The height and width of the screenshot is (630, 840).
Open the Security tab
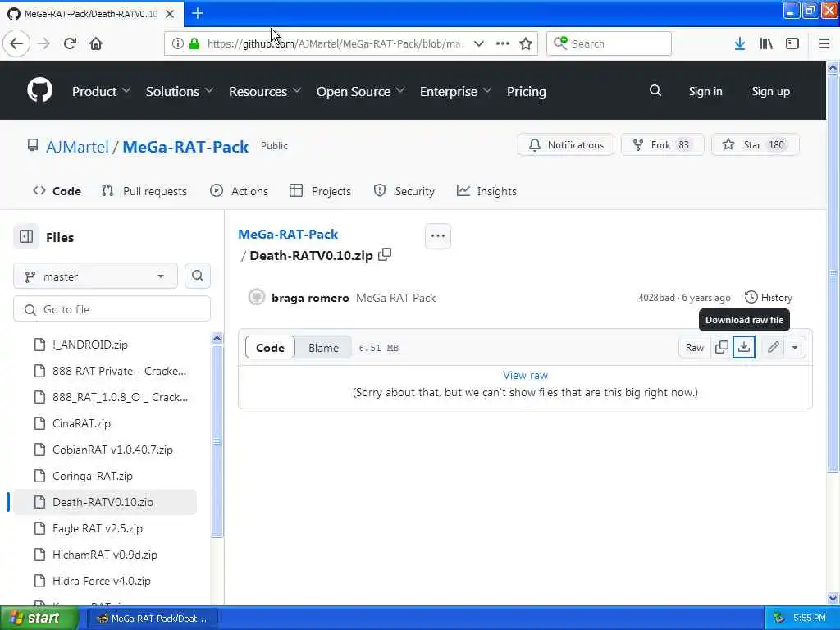[404, 191]
